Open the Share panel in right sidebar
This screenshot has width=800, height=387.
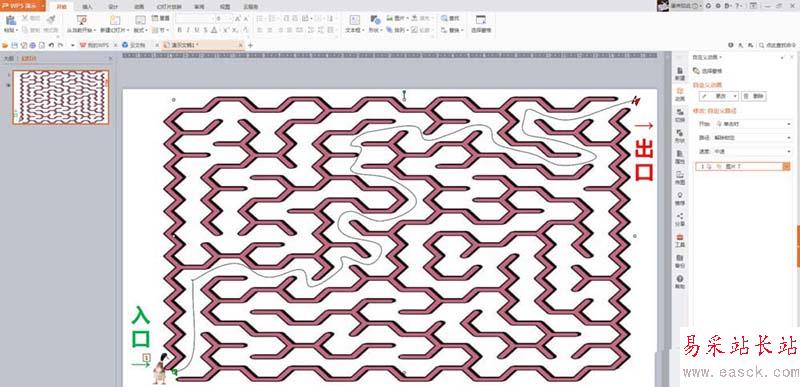tap(680, 220)
